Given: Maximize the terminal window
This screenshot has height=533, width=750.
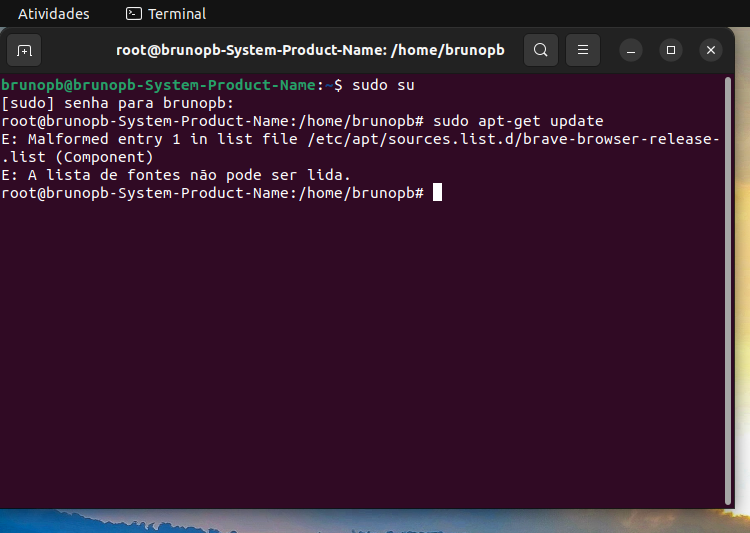Looking at the screenshot, I should pos(671,50).
